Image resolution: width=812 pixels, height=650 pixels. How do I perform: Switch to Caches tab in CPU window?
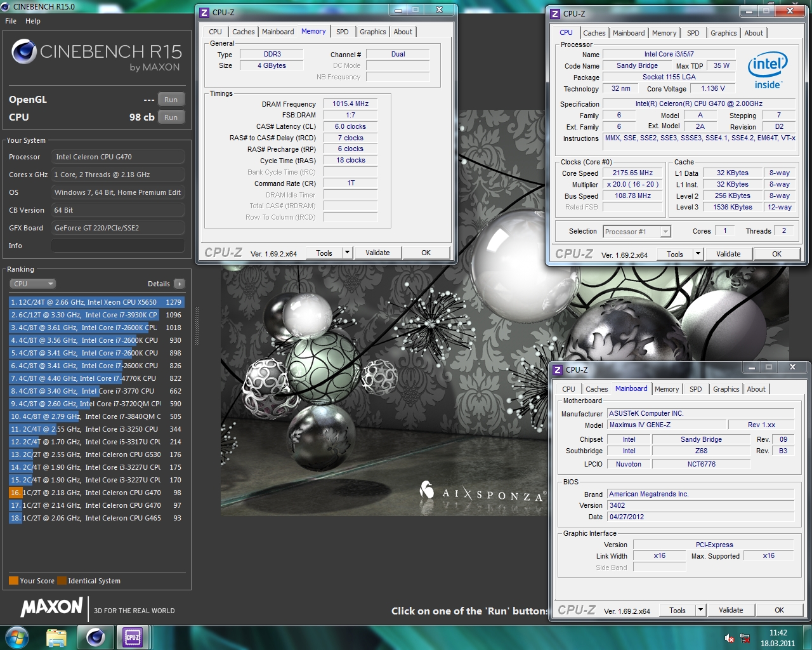click(594, 33)
